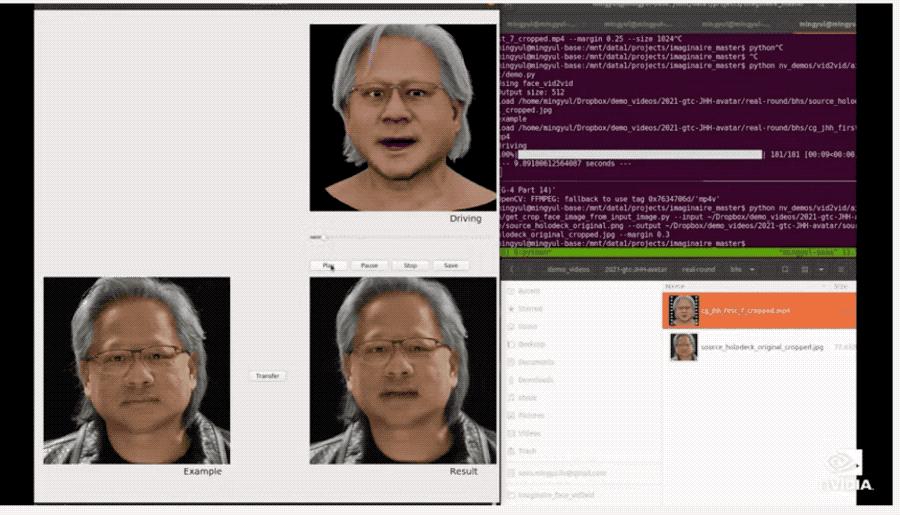
Task: Move the video position slider handle
Action: [317, 238]
